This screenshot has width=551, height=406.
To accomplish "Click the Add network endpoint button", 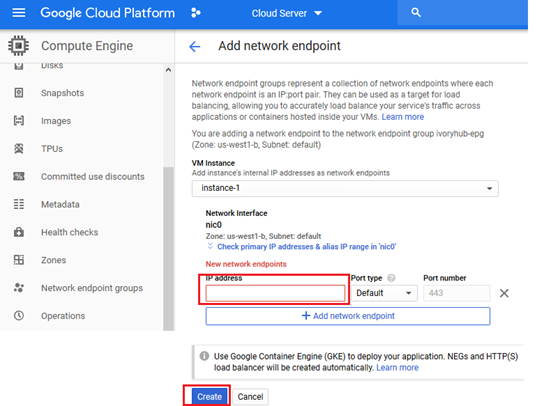I will pyautogui.click(x=348, y=316).
